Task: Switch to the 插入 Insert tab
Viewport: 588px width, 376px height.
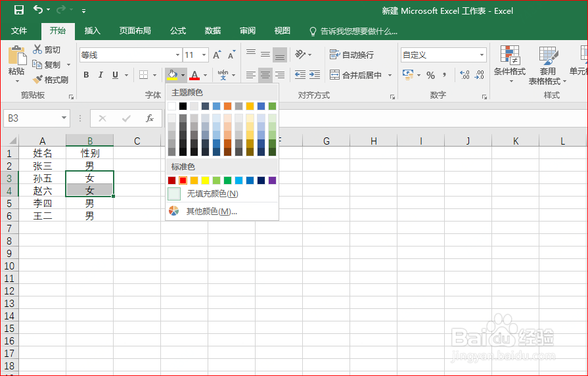Action: (92, 30)
